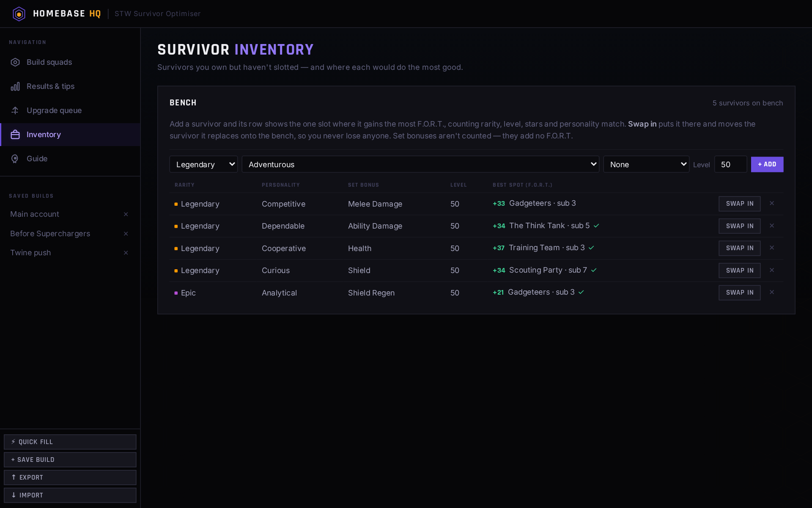Viewport: 812px width, 508px height.
Task: Click the 5 survivors on bench label
Action: click(x=748, y=103)
